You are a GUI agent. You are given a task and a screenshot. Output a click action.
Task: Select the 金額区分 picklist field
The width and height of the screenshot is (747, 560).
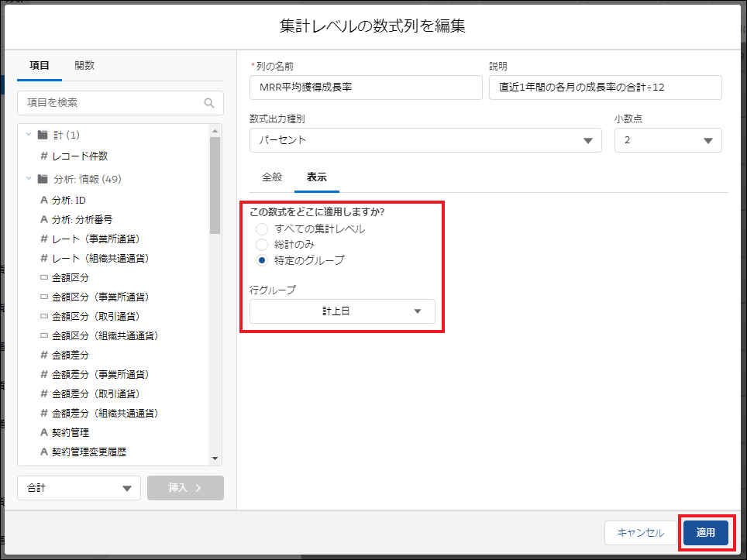70,277
